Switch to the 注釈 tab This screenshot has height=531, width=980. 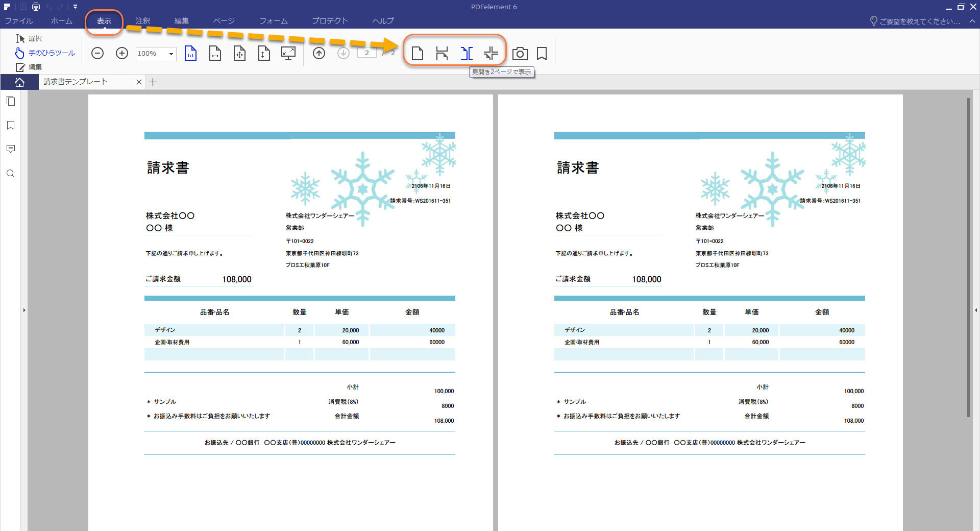pos(143,21)
